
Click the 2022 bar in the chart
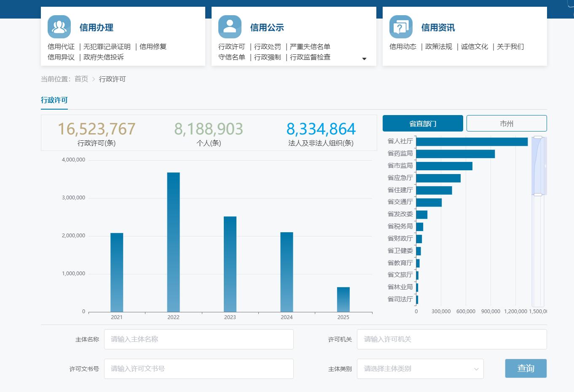pyautogui.click(x=173, y=242)
